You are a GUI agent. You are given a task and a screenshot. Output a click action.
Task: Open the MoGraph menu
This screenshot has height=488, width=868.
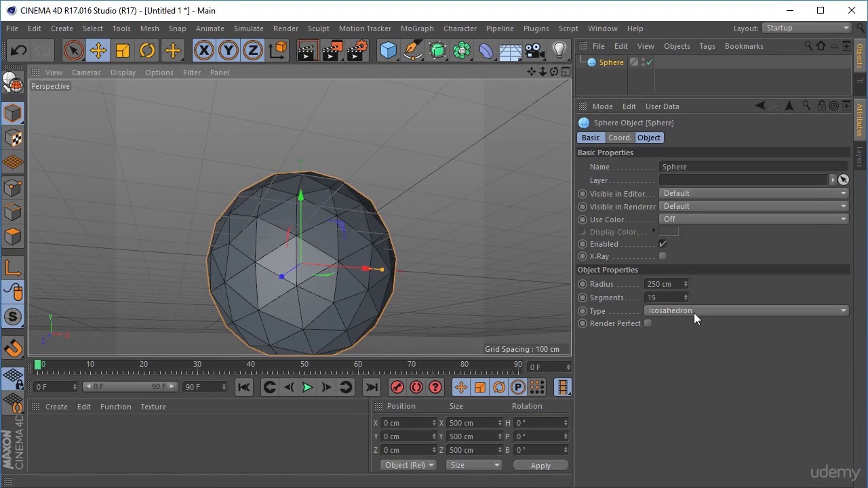click(417, 28)
